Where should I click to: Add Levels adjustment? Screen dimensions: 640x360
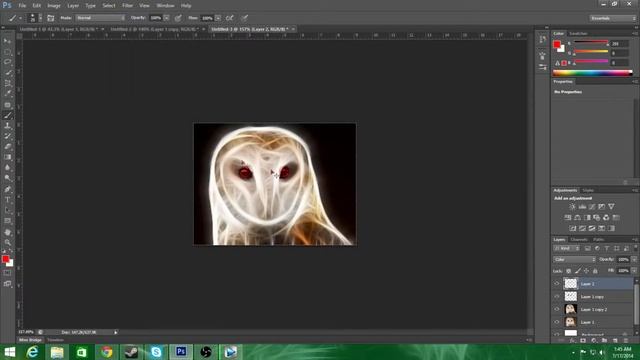point(582,207)
